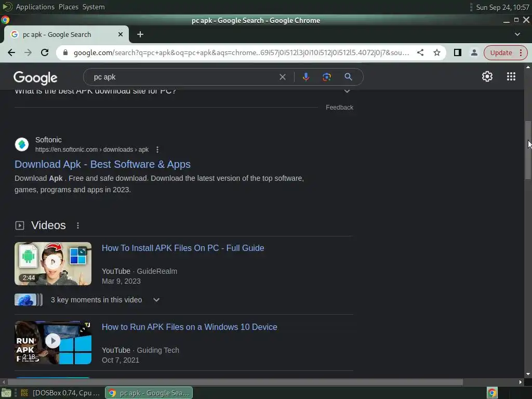Play the GuideRealm video thumbnail
The width and height of the screenshot is (532, 399).
[x=53, y=263]
